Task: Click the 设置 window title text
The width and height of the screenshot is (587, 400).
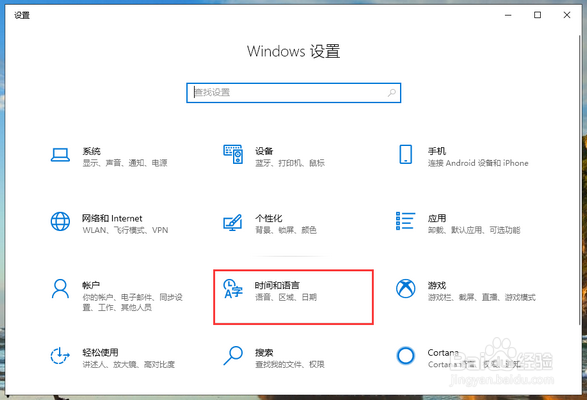Action: [22, 15]
